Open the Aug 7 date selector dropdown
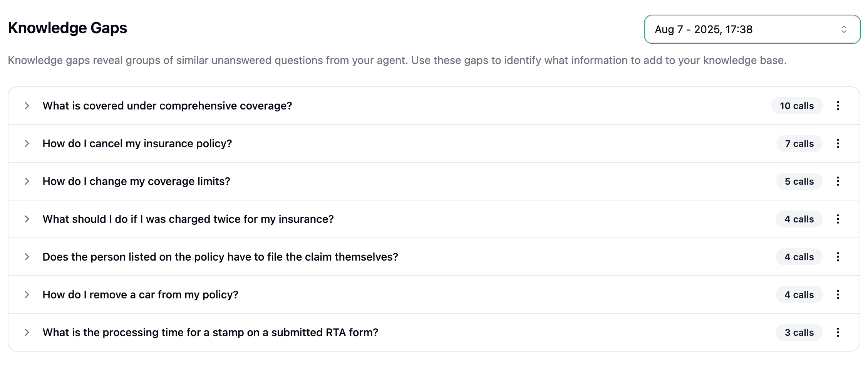This screenshot has height=367, width=868. pyautogui.click(x=752, y=29)
